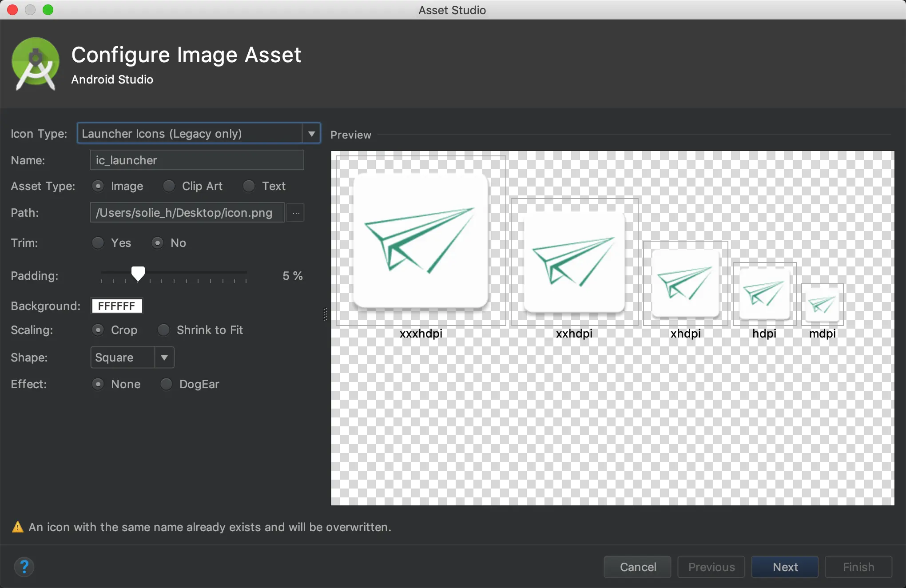Viewport: 906px width, 588px height.
Task: Set Trim to Yes
Action: (x=98, y=243)
